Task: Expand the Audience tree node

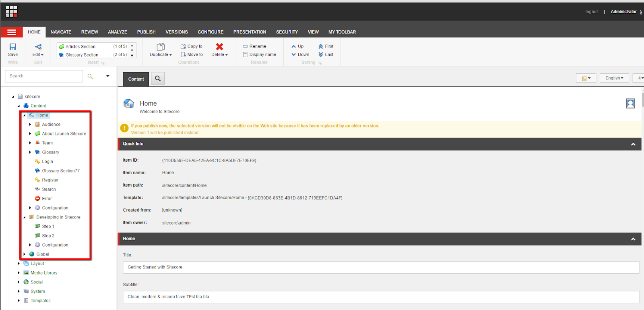Action: click(30, 124)
